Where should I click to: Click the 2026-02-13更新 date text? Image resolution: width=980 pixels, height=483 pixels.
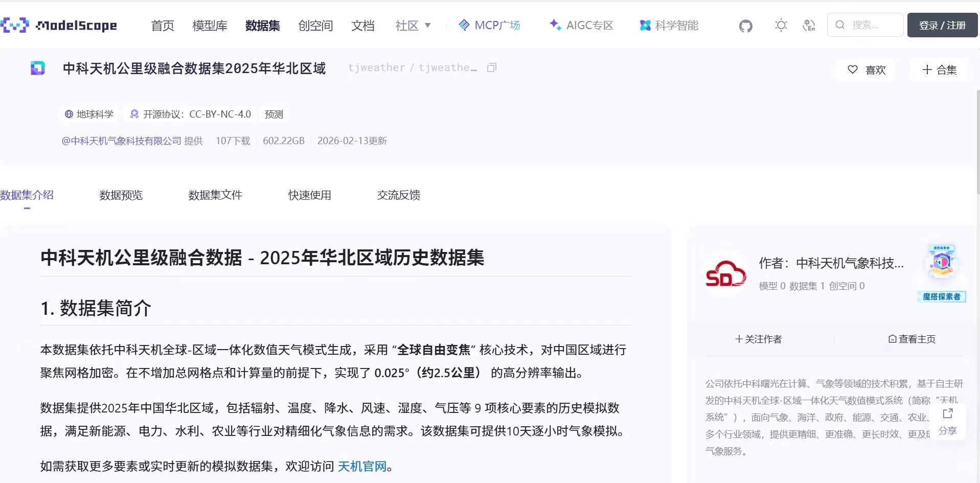click(x=352, y=141)
